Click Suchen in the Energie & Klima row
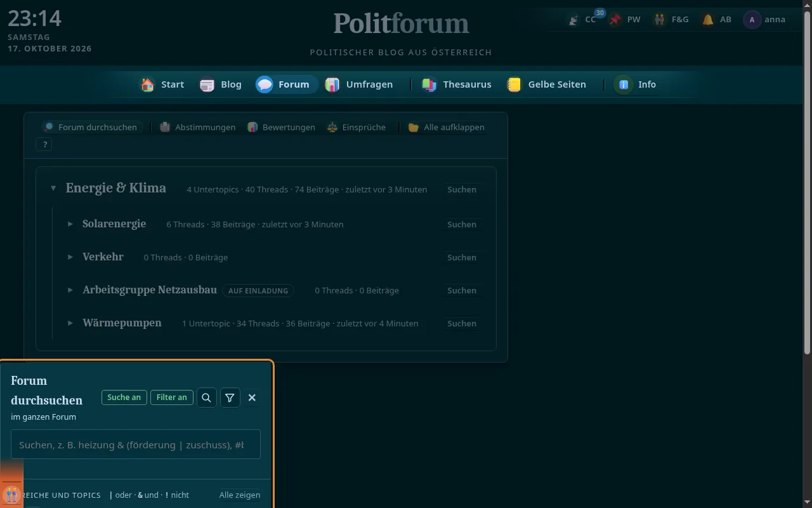The width and height of the screenshot is (812, 508). 462,189
